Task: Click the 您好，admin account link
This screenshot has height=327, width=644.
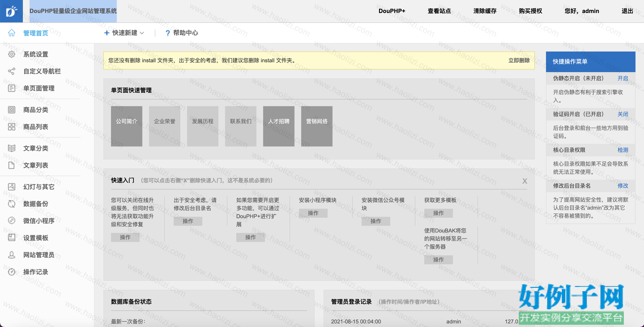Action: click(582, 11)
